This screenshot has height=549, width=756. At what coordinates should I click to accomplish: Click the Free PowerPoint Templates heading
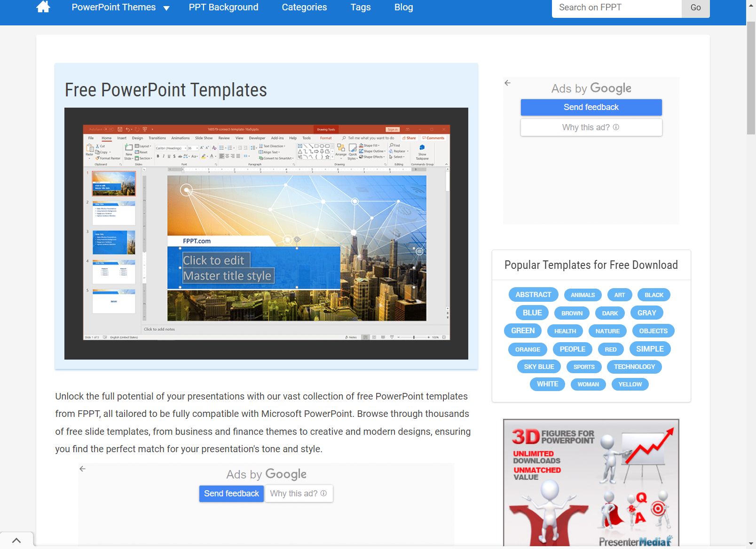pos(166,90)
